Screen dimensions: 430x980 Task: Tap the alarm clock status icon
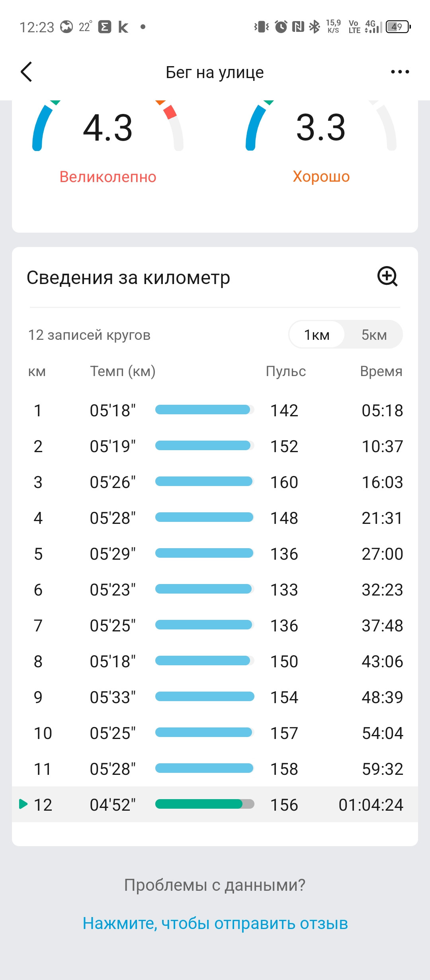(x=281, y=27)
